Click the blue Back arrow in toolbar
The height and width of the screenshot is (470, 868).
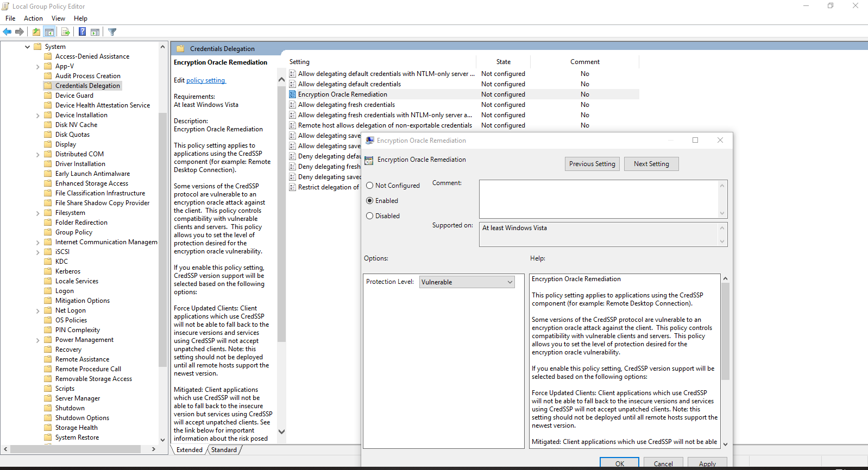tap(7, 32)
